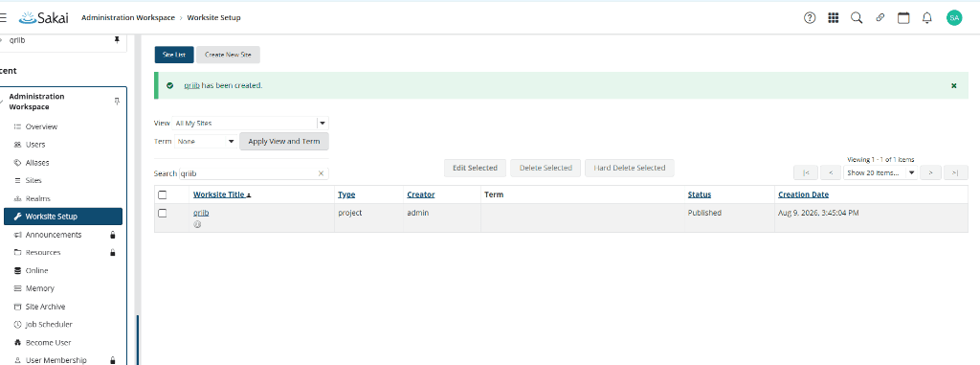Expand the qriib site in sidebar
Image resolution: width=980 pixels, height=365 pixels.
1,40
